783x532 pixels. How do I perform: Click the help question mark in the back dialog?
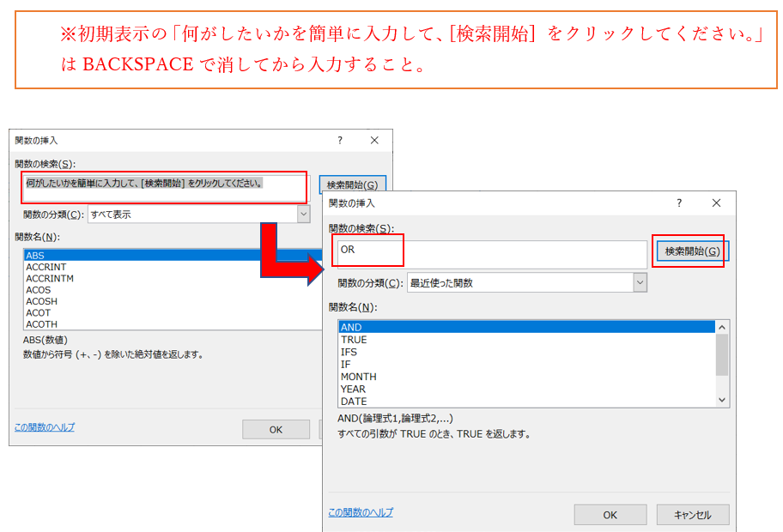[339, 140]
